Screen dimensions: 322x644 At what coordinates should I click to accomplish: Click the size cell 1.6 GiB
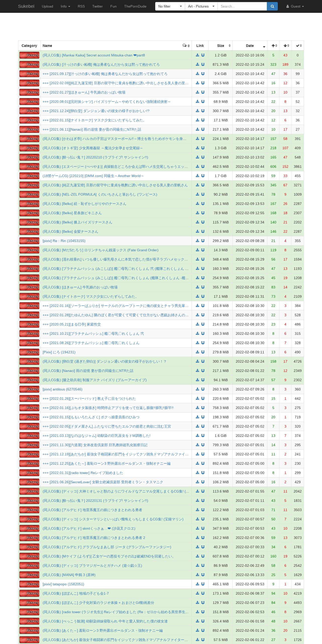[221, 436]
